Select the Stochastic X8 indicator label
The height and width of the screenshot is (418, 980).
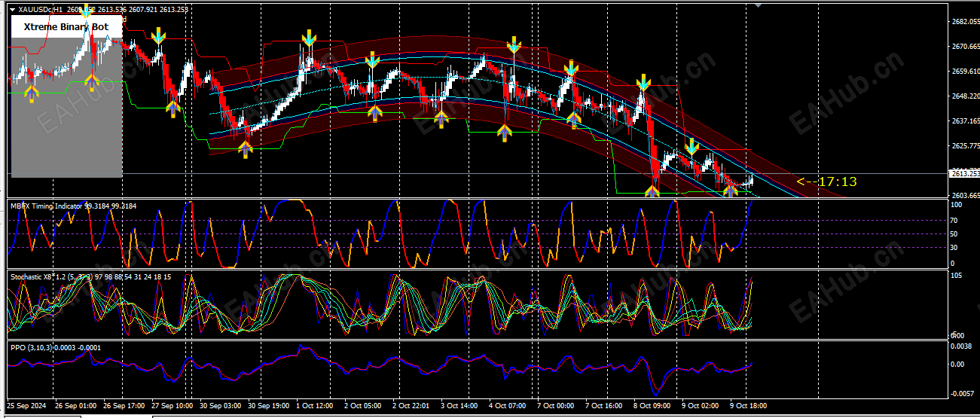30,277
